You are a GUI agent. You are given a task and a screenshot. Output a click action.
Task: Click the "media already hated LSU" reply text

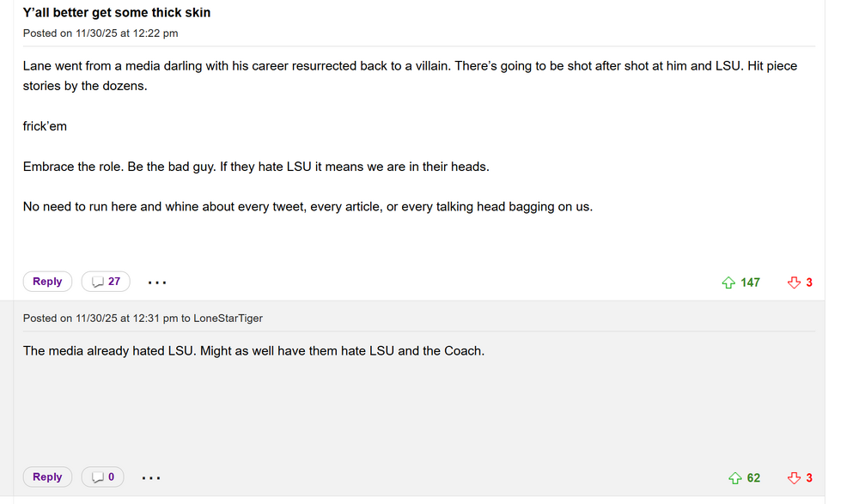click(x=253, y=351)
